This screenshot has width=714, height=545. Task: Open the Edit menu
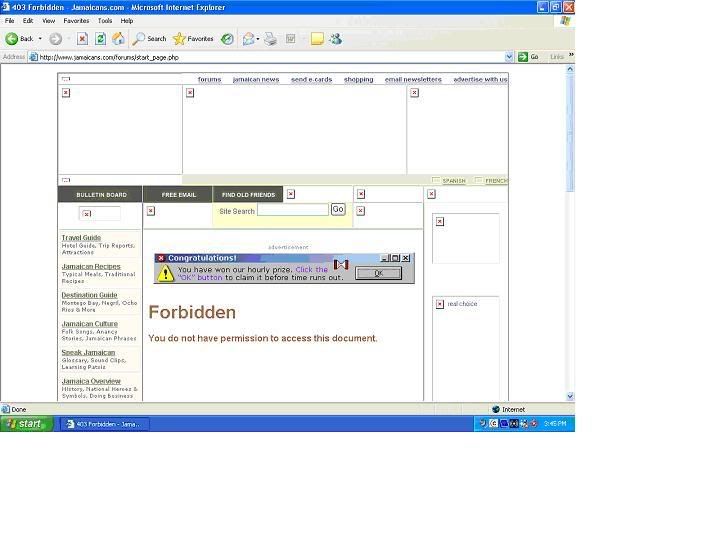coord(28,21)
